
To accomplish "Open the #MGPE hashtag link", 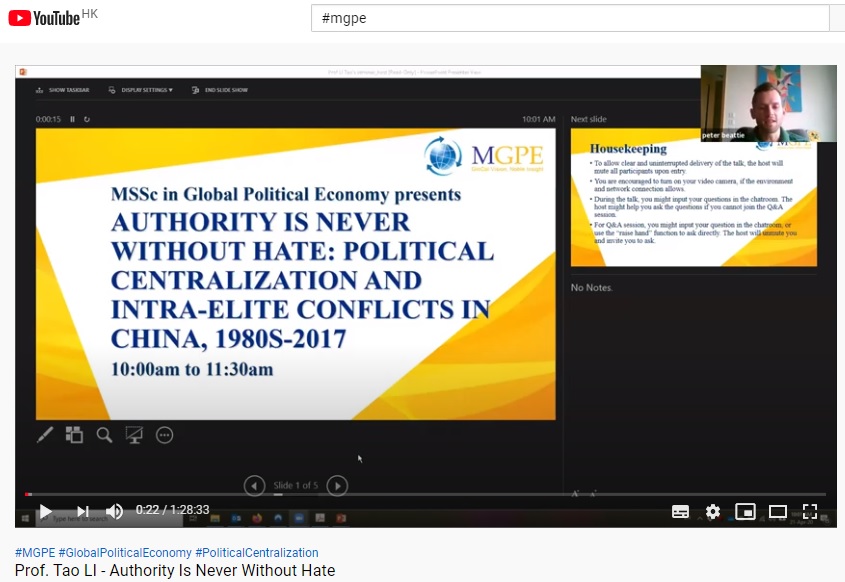I will pyautogui.click(x=35, y=552).
